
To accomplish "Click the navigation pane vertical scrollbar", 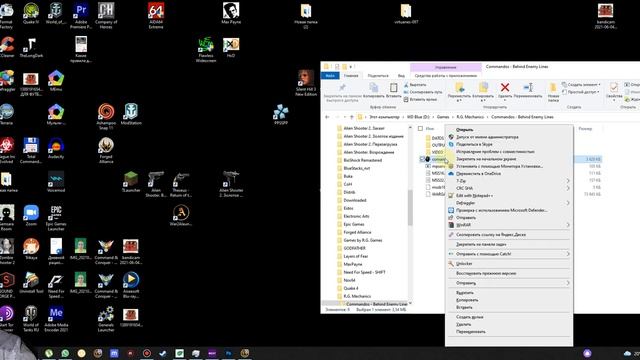I will pyautogui.click(x=410, y=208).
